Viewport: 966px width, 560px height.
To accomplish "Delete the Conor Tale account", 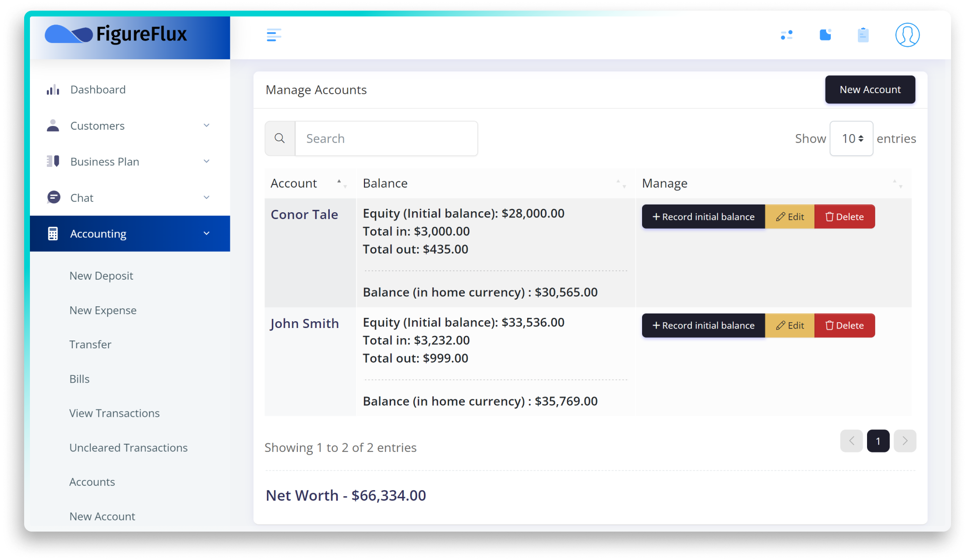I will tap(844, 217).
